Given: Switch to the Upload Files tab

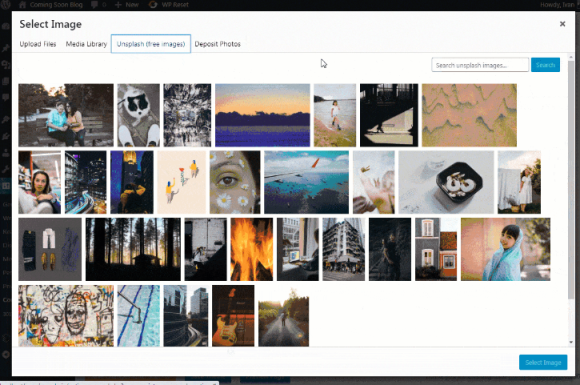Looking at the screenshot, I should point(38,44).
